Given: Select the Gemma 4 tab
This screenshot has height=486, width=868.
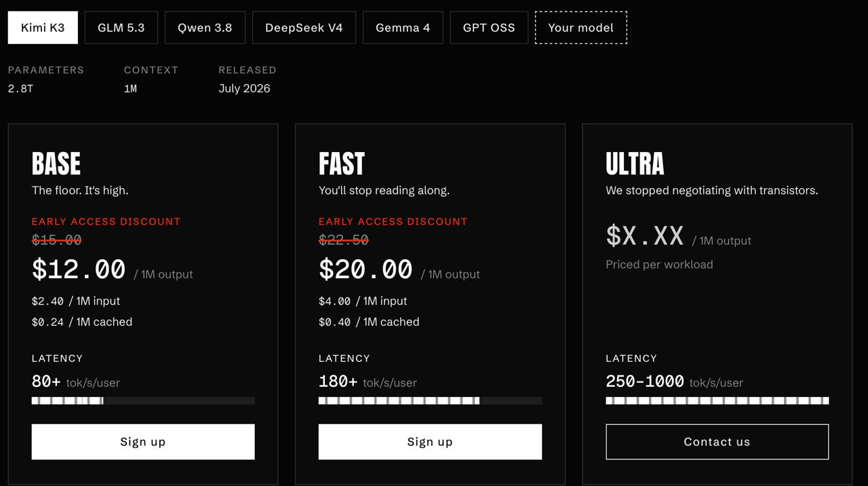Looking at the screenshot, I should coord(403,28).
